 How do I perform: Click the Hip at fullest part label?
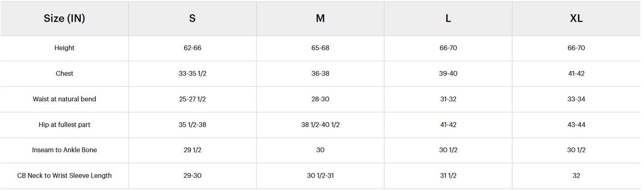[x=65, y=125]
